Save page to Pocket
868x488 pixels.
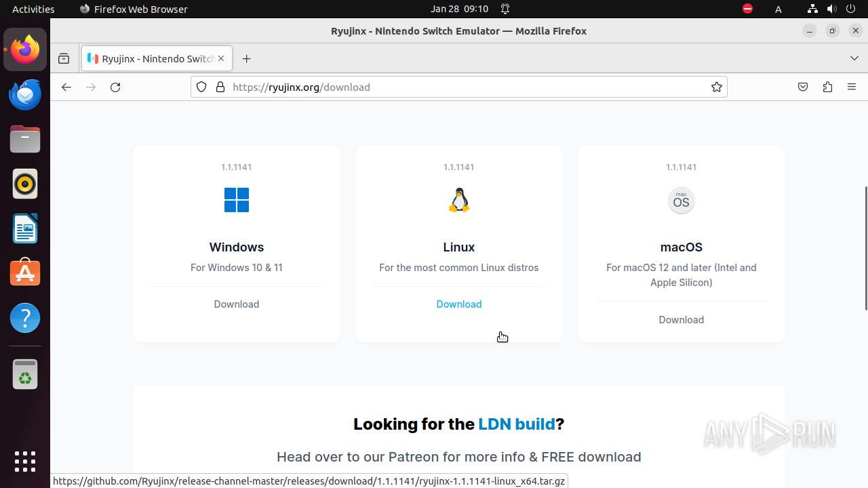(803, 87)
